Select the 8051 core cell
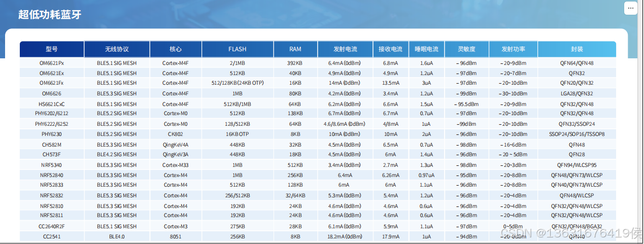644x244 pixels. point(176,236)
